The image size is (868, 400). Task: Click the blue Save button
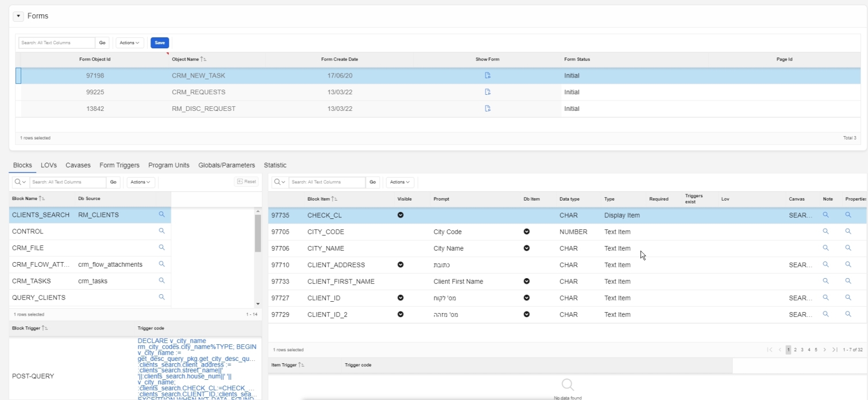[159, 43]
